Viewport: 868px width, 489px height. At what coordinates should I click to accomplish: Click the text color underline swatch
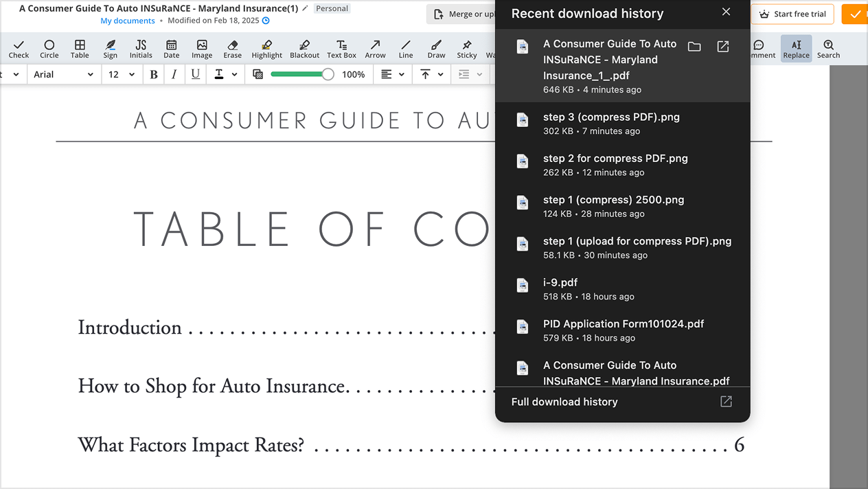219,74
